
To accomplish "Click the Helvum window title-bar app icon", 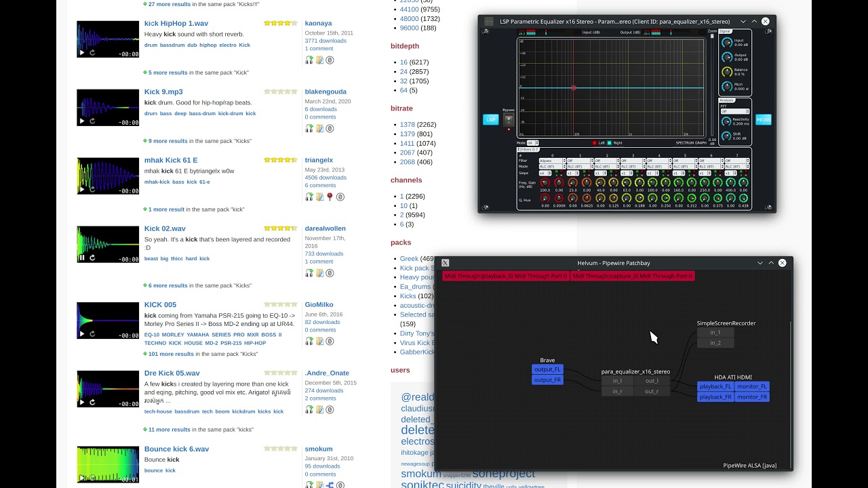I will 445,263.
